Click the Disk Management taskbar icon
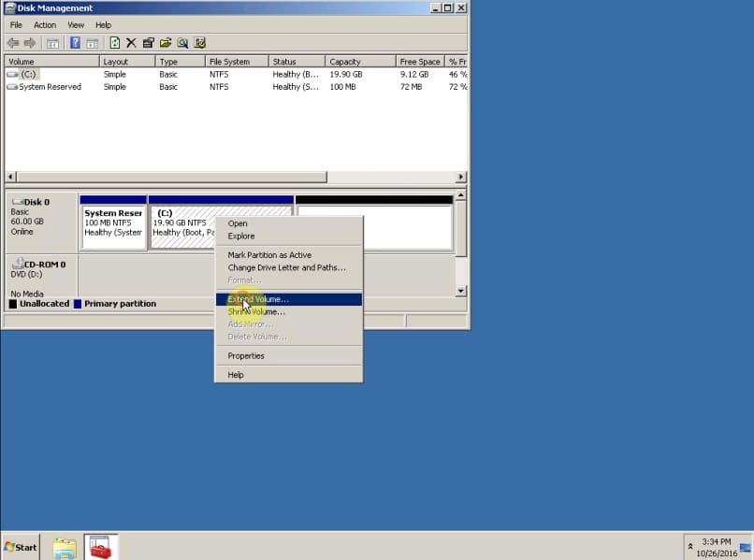The height and width of the screenshot is (560, 754). point(99,547)
